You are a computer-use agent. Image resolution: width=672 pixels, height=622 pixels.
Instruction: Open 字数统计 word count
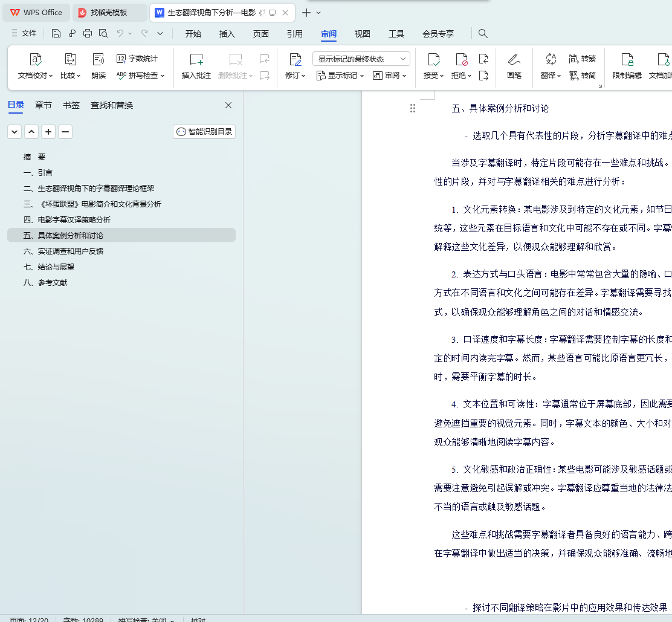coord(137,58)
